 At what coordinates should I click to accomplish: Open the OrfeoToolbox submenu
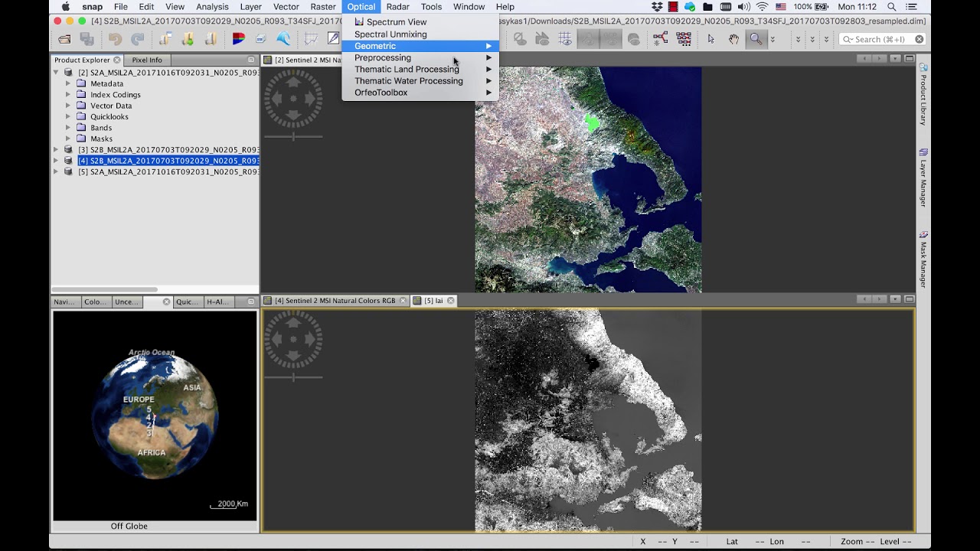click(420, 93)
